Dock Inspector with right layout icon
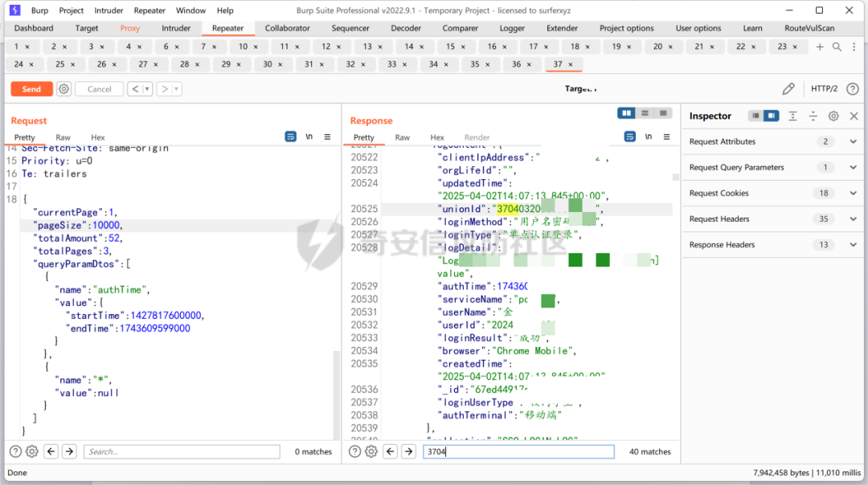The image size is (868, 485). [x=771, y=116]
